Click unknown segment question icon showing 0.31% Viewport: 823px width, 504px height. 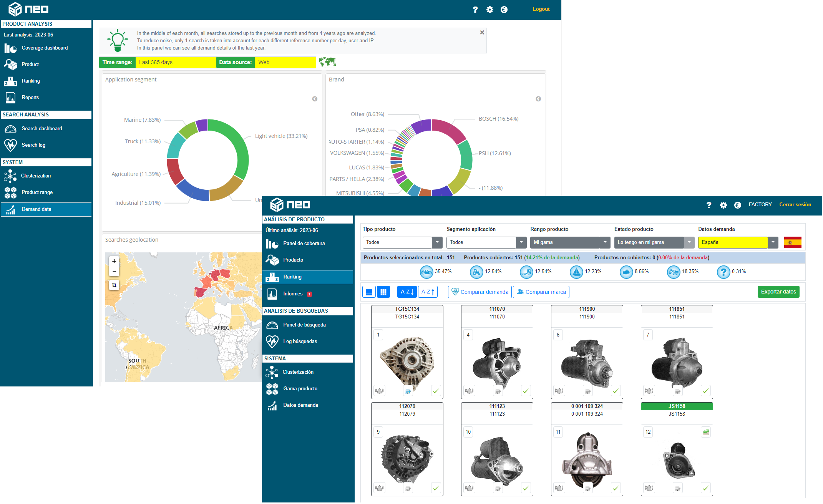[x=723, y=272]
